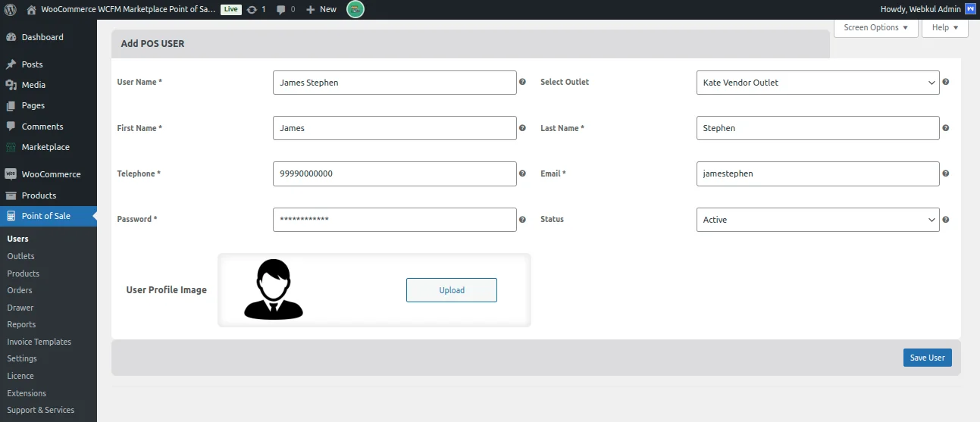The height and width of the screenshot is (422, 980).
Task: Click the Dashboard gauge icon in sidebar
Action: pos(11,37)
